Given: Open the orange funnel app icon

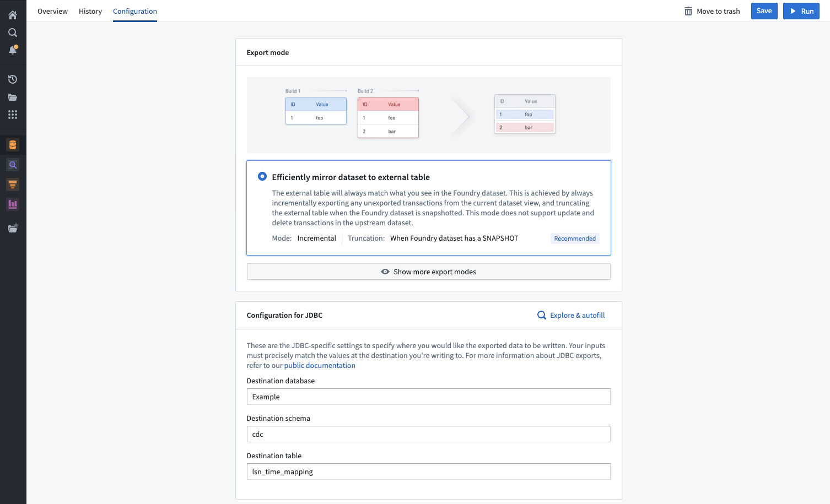Looking at the screenshot, I should [x=13, y=185].
